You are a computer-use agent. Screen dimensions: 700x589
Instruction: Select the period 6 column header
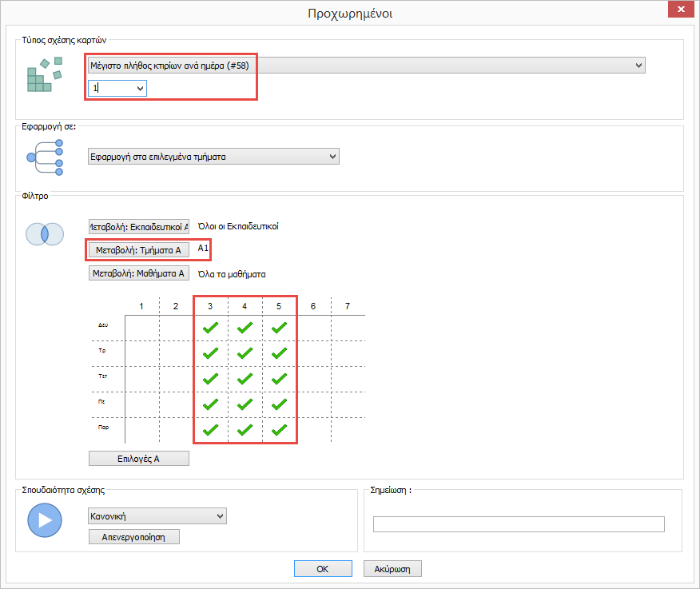pos(313,306)
